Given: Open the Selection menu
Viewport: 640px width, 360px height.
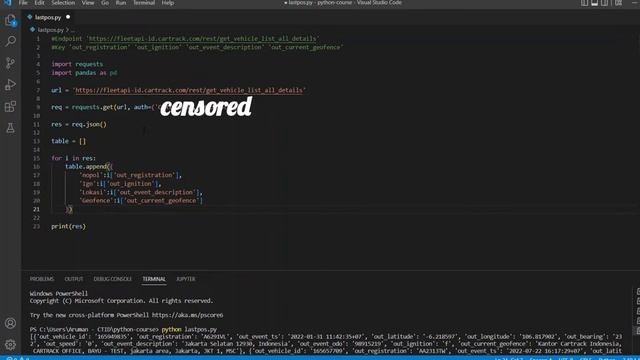Looking at the screenshot, I should click(x=63, y=3).
